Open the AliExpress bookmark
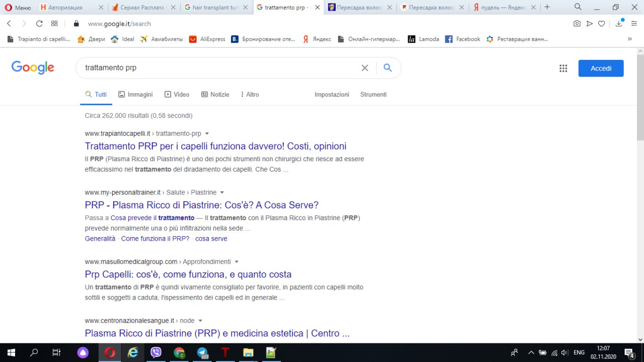The image size is (644, 362). tap(207, 39)
